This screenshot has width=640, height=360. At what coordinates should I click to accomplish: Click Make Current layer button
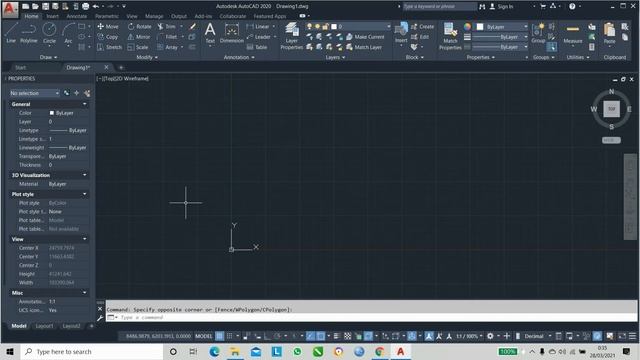(365, 37)
